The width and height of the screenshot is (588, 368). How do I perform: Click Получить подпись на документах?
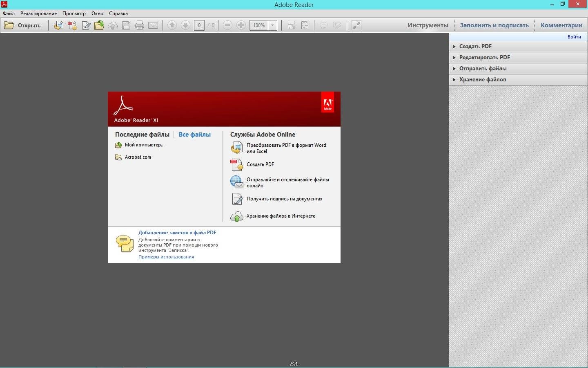pyautogui.click(x=284, y=199)
